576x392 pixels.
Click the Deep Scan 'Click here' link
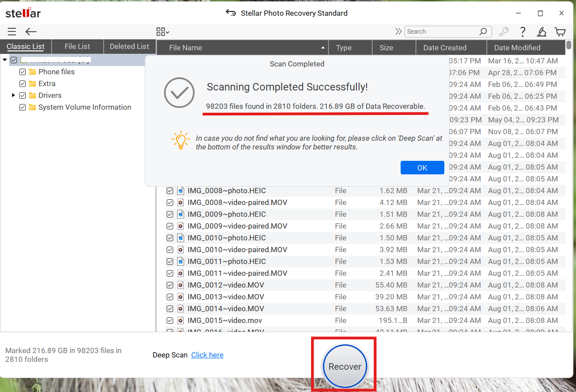(x=207, y=355)
